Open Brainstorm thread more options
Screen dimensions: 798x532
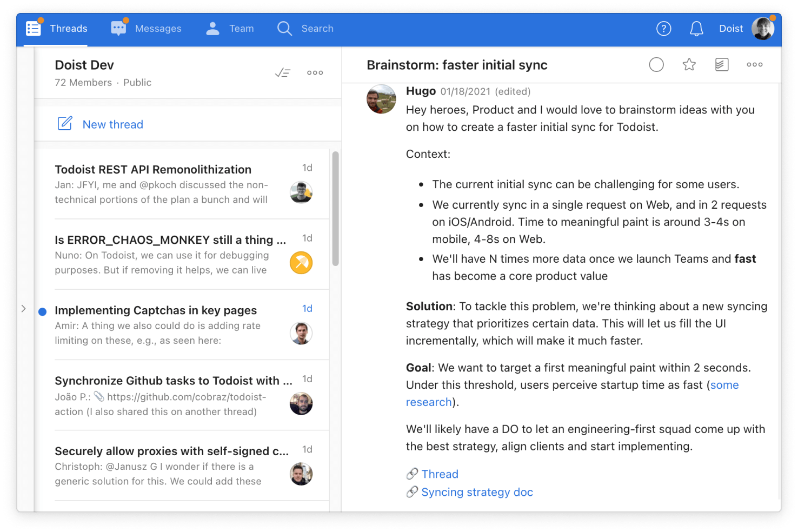coord(755,65)
